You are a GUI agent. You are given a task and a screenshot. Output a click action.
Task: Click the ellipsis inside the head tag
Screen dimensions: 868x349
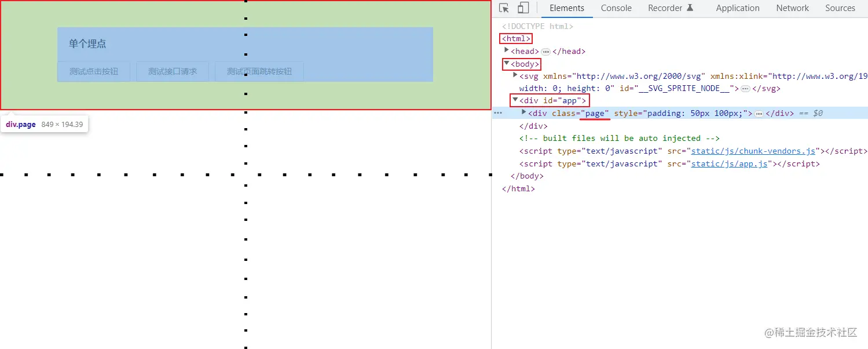(545, 52)
